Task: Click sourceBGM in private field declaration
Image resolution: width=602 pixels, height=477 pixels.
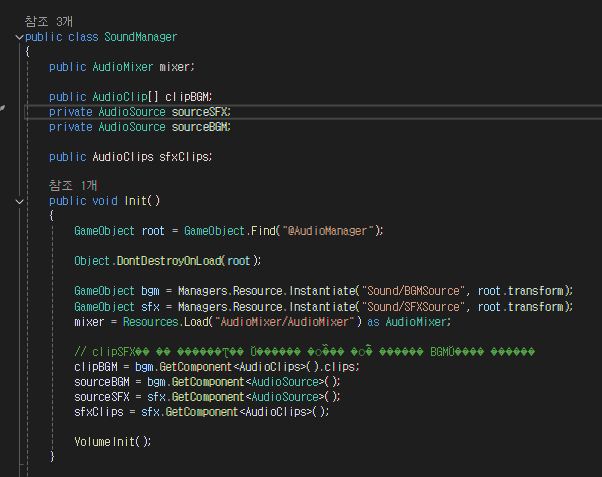Action: click(x=200, y=127)
